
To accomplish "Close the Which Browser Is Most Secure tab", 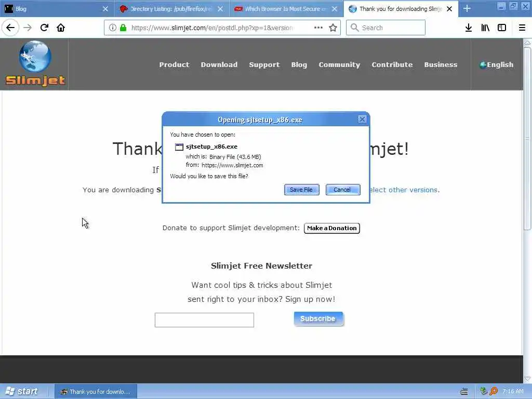I will pyautogui.click(x=335, y=9).
